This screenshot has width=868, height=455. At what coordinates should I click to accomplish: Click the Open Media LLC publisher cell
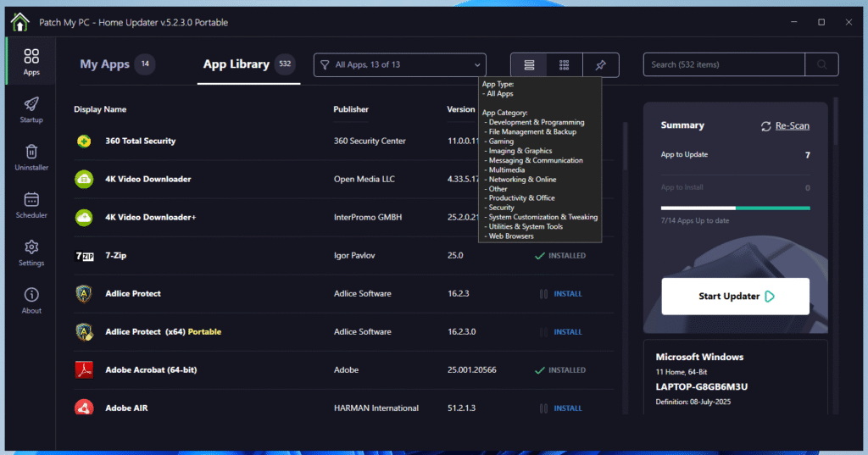point(364,179)
